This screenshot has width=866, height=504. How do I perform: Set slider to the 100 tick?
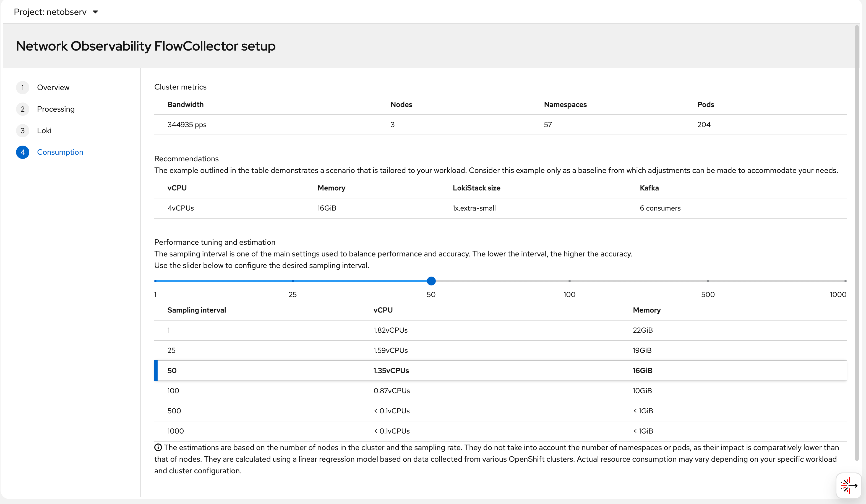(x=569, y=281)
